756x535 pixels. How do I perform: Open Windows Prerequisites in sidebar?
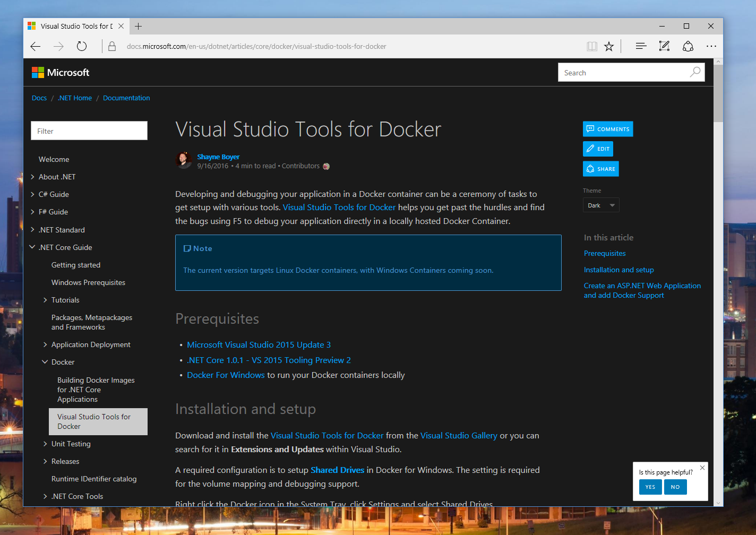88,282
